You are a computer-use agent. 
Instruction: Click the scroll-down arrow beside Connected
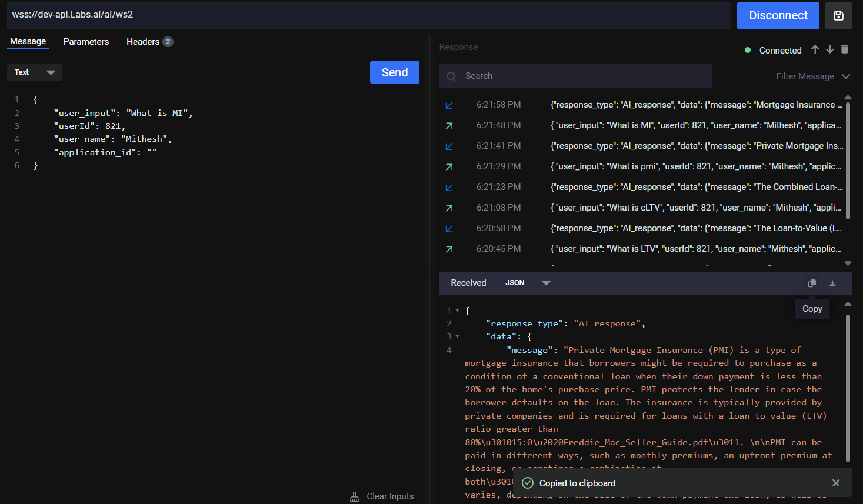pos(829,49)
